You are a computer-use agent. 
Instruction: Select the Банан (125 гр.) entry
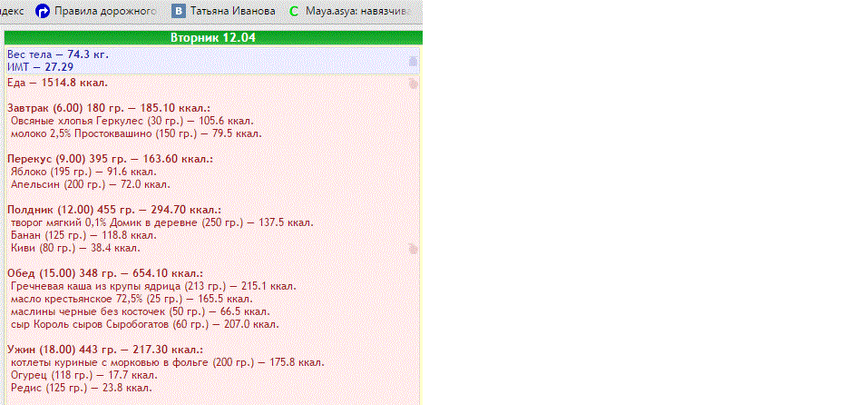coord(83,235)
